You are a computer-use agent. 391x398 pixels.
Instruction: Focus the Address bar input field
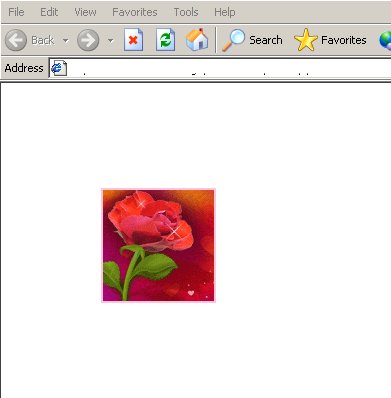click(x=220, y=68)
